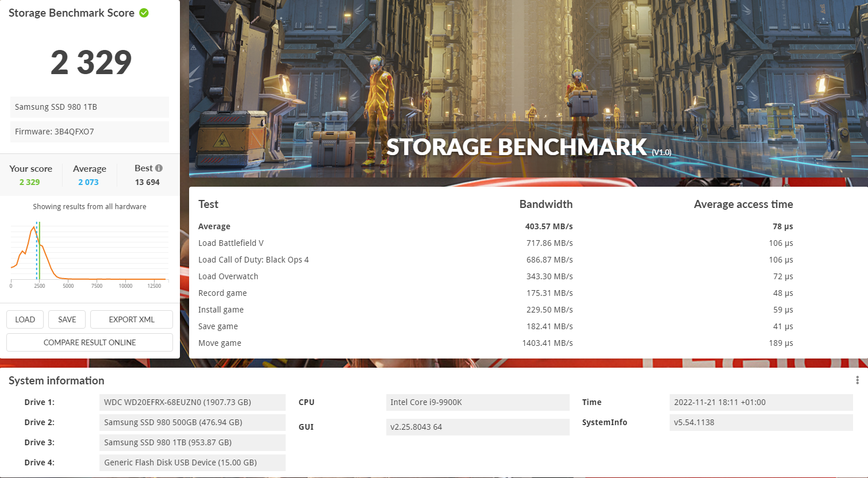Click the big score 2 329
The width and height of the screenshot is (868, 478).
pyautogui.click(x=91, y=62)
